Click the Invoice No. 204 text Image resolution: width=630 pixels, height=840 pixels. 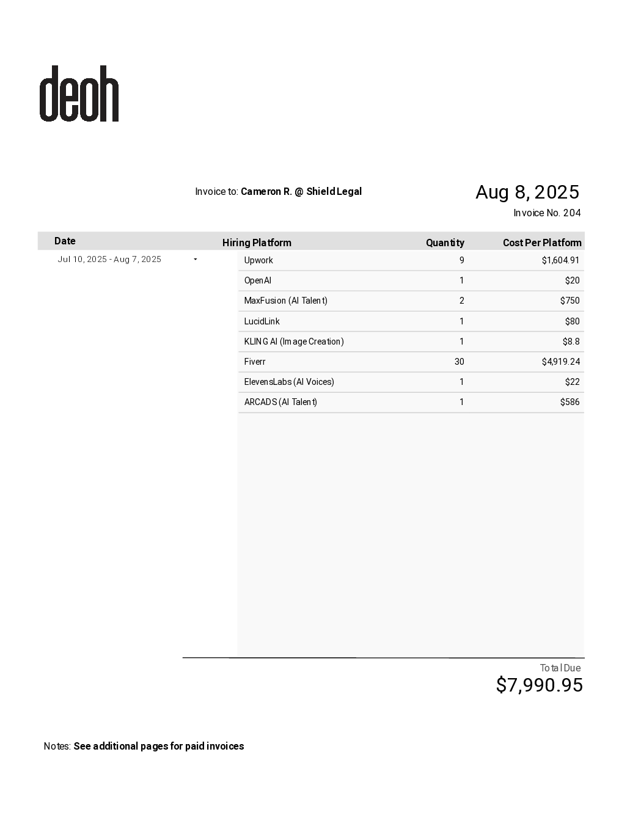click(547, 213)
